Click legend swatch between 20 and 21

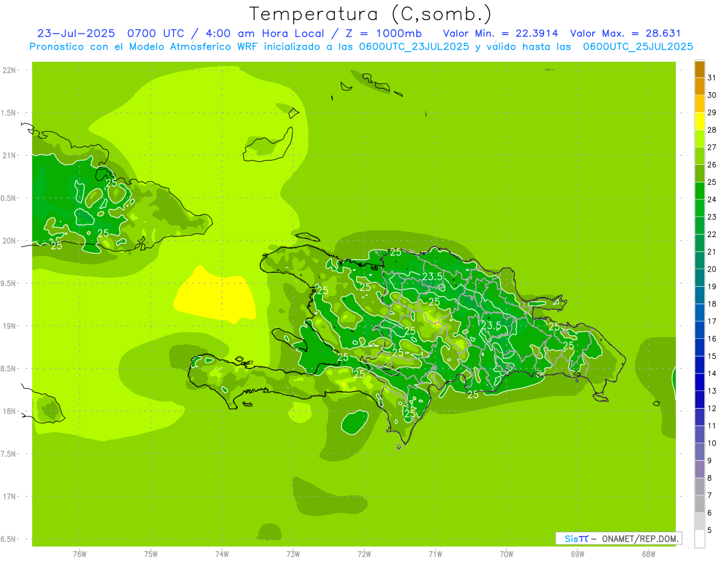699,260
